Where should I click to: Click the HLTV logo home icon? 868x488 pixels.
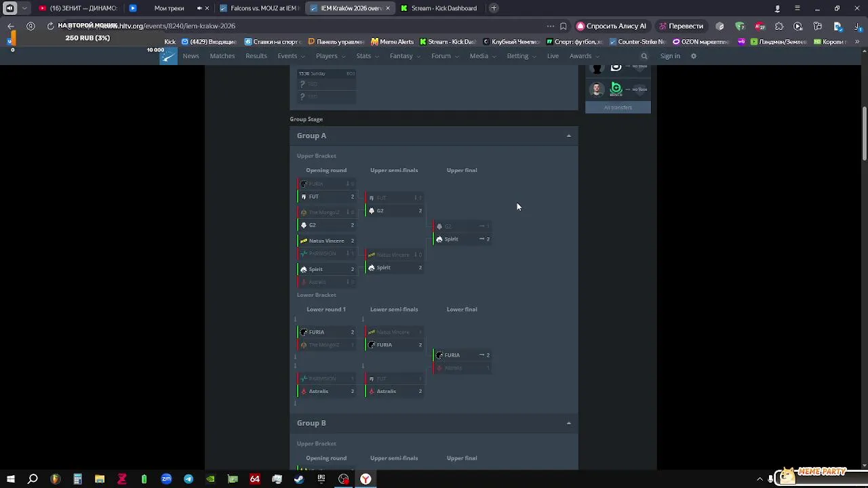coord(168,56)
